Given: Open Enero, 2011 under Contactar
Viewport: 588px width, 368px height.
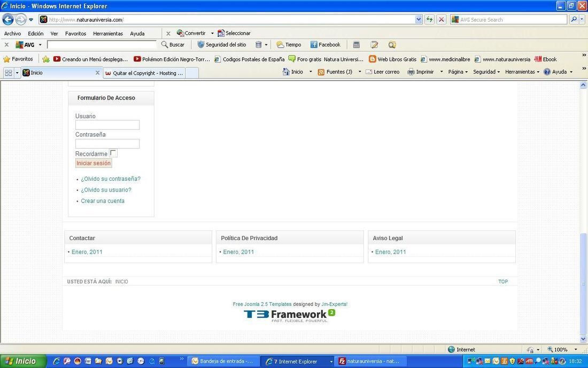Looking at the screenshot, I should click(87, 252).
